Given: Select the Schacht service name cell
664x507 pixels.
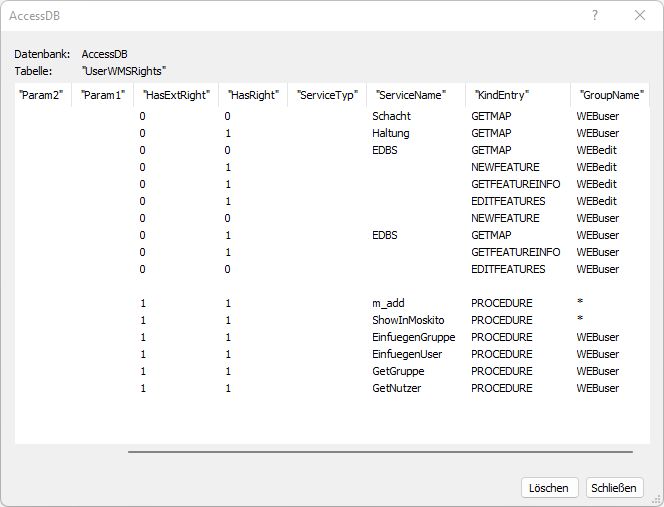Looking at the screenshot, I should [x=391, y=116].
